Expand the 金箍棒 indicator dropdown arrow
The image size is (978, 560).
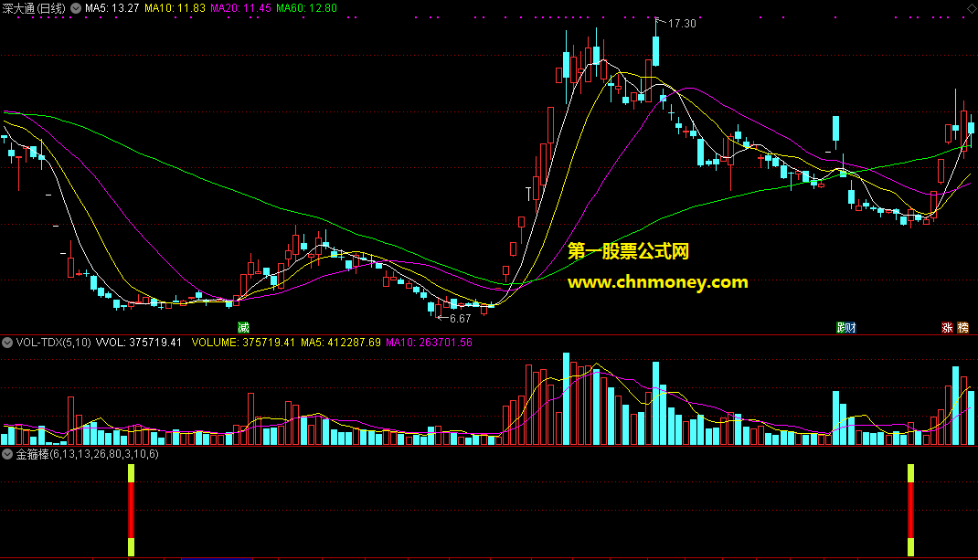(x=7, y=454)
